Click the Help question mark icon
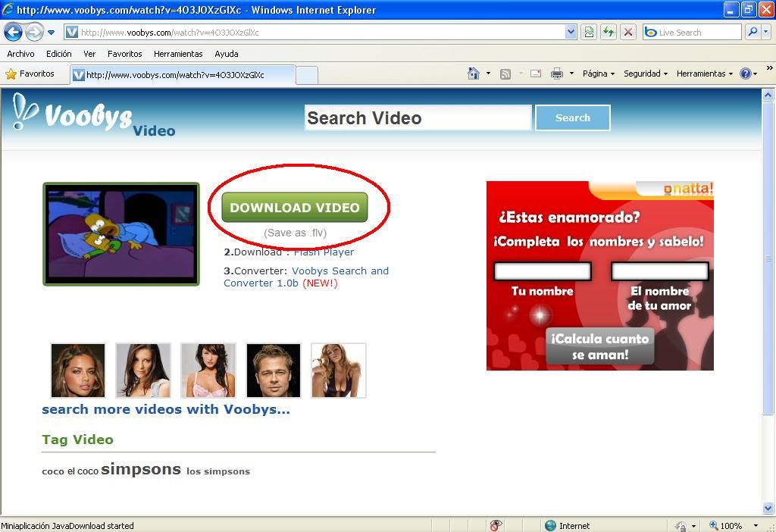This screenshot has width=776, height=532. [x=746, y=74]
